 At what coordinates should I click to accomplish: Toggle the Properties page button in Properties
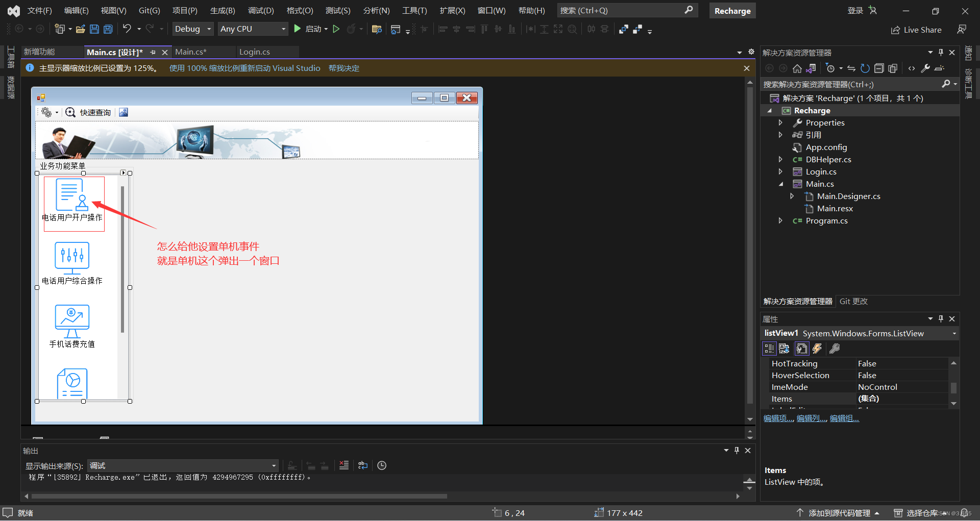click(802, 349)
